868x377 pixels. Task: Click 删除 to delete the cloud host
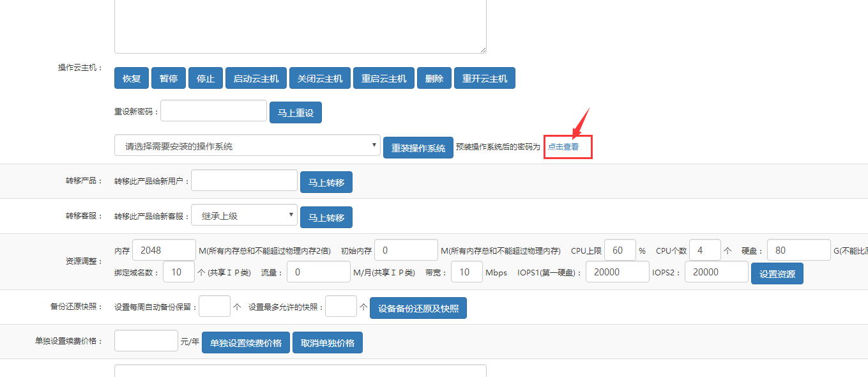pos(434,77)
